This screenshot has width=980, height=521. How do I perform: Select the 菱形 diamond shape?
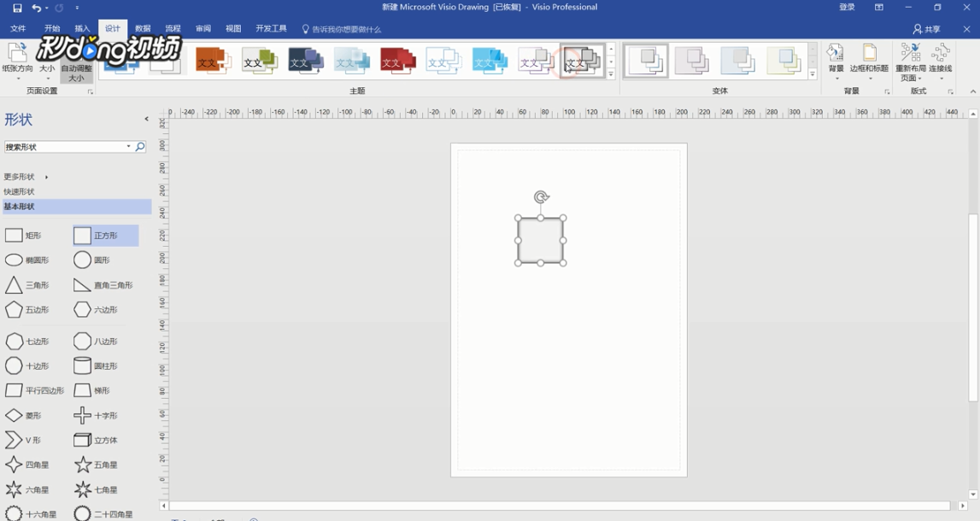coord(23,415)
